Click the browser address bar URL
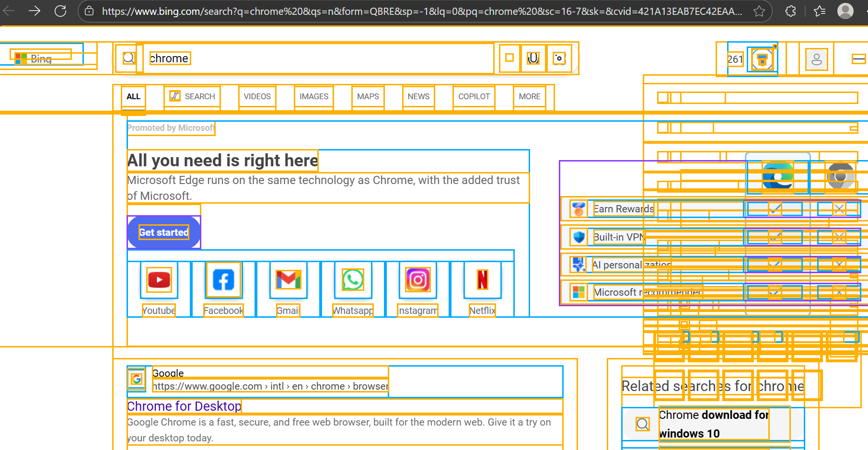The image size is (868, 450). point(422,11)
